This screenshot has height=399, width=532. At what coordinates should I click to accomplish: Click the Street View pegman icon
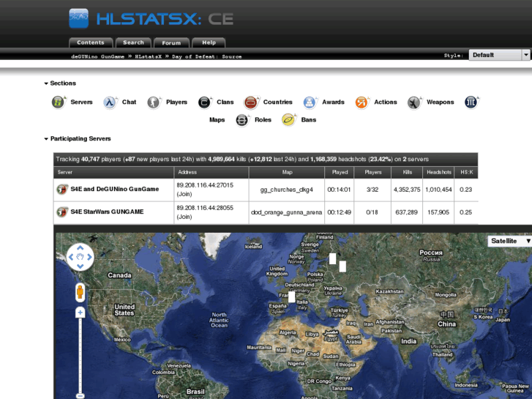[80, 292]
